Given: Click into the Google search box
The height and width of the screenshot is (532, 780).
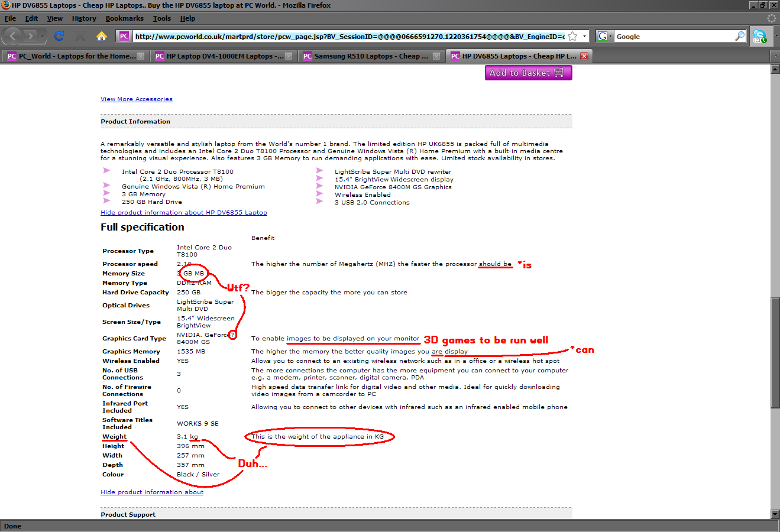Looking at the screenshot, I should pyautogui.click(x=674, y=36).
